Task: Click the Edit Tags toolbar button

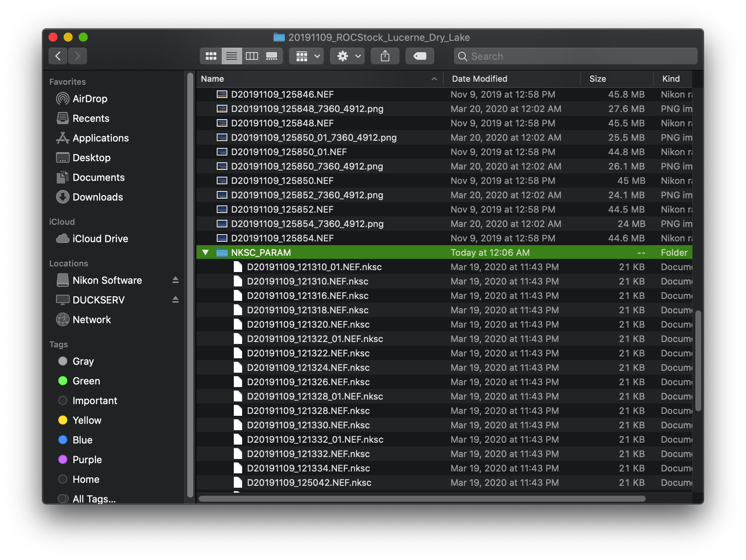Action: [420, 56]
